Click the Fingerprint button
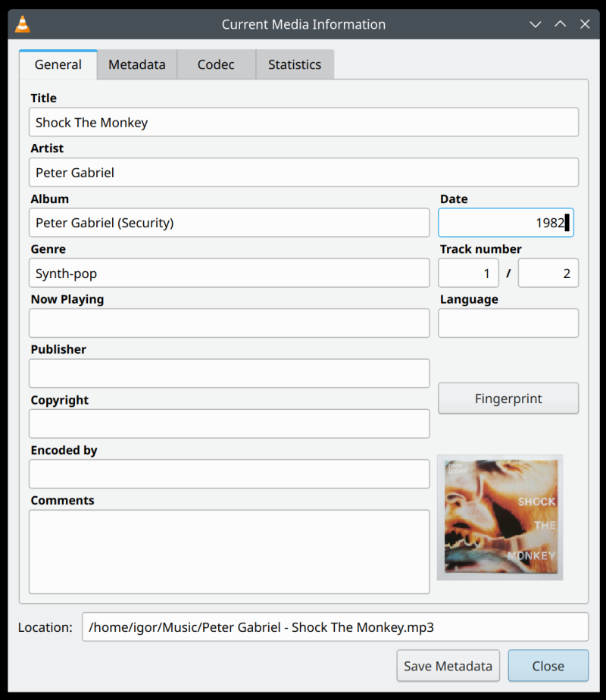 coord(508,398)
